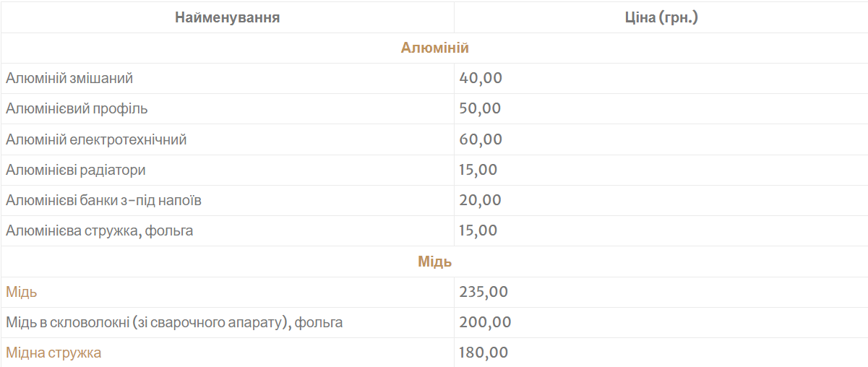Select the 50,00 price value
Image resolution: width=868 pixels, height=367 pixels.
click(x=481, y=109)
